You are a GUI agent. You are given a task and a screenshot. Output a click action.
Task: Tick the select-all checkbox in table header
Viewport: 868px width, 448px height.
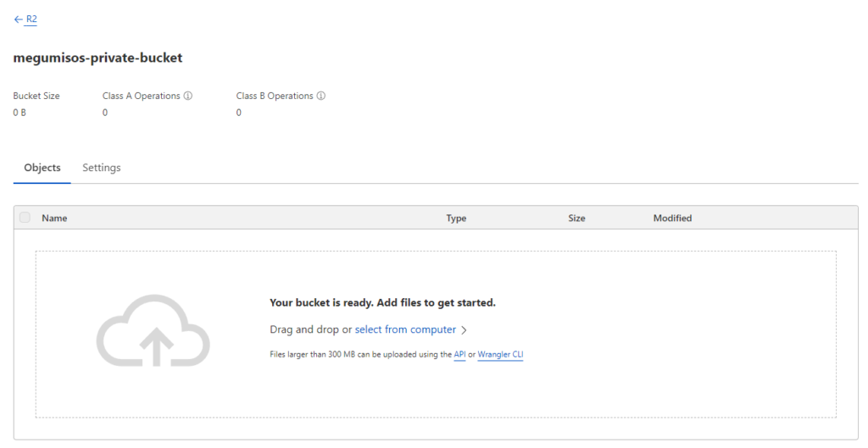25,218
